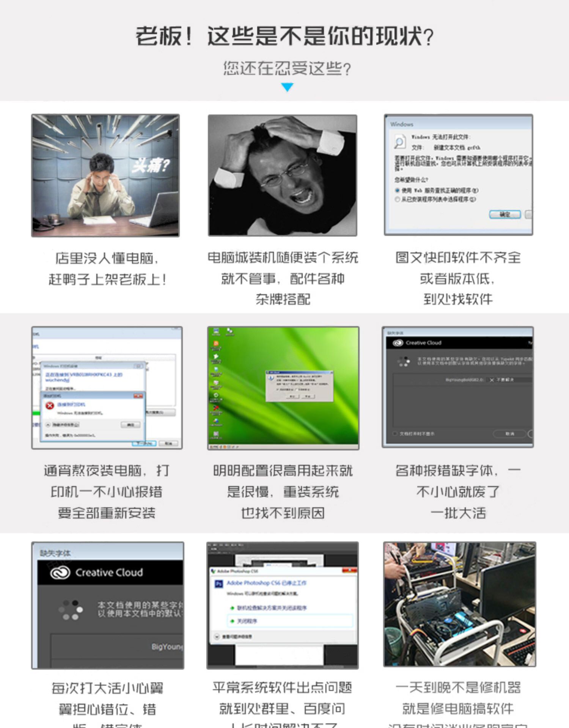569x728 pixels.
Task: Click the large Creative Cloud logo
Action: click(60, 572)
